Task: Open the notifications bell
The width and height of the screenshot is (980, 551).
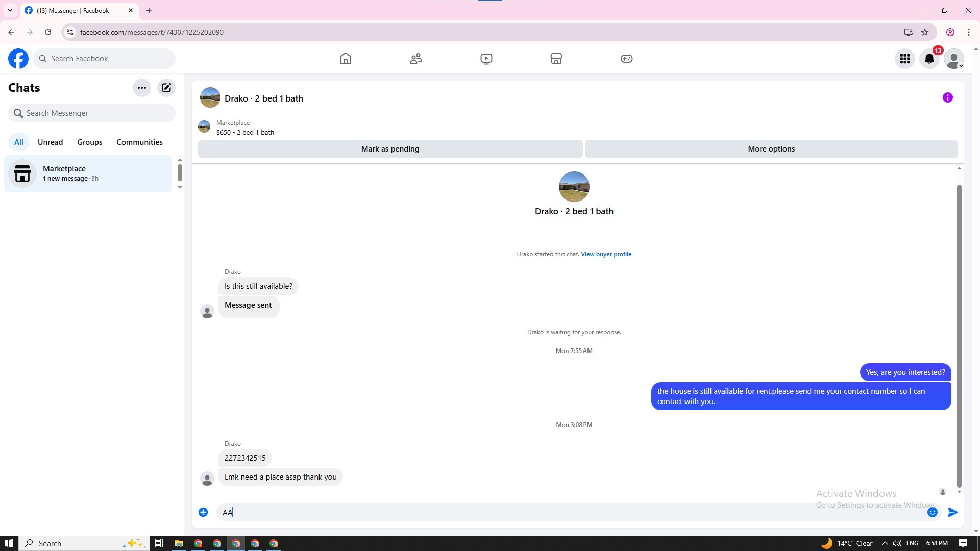Action: tap(929, 59)
